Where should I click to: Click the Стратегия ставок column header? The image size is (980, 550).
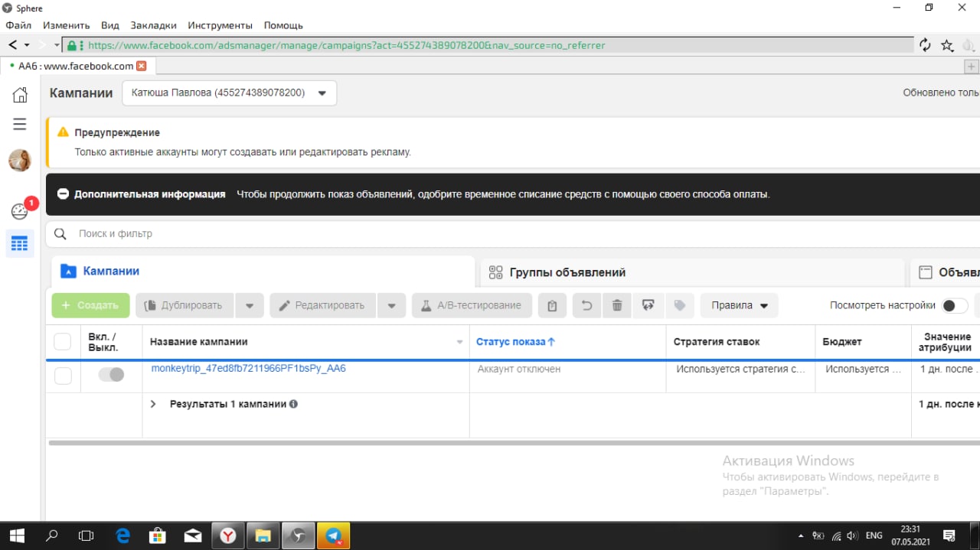click(x=717, y=342)
